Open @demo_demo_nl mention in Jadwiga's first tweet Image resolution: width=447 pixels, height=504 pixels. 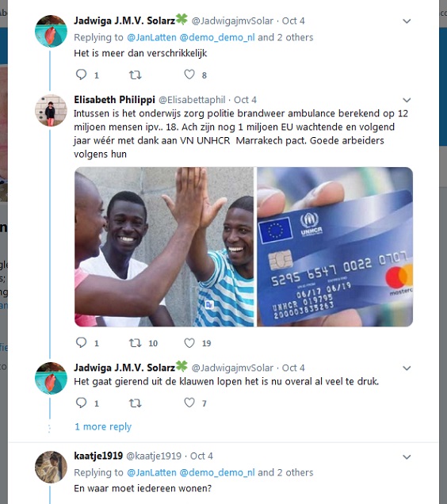[x=217, y=37]
